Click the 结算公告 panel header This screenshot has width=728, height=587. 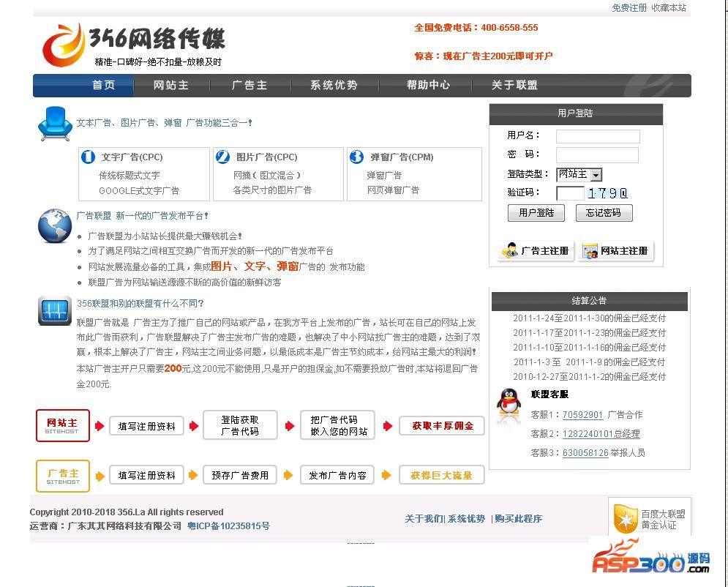pos(589,301)
